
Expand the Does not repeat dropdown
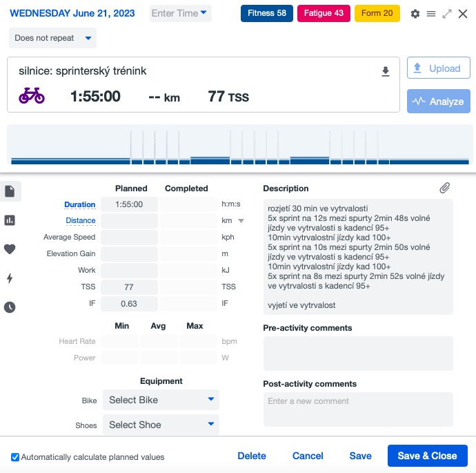[x=52, y=38]
